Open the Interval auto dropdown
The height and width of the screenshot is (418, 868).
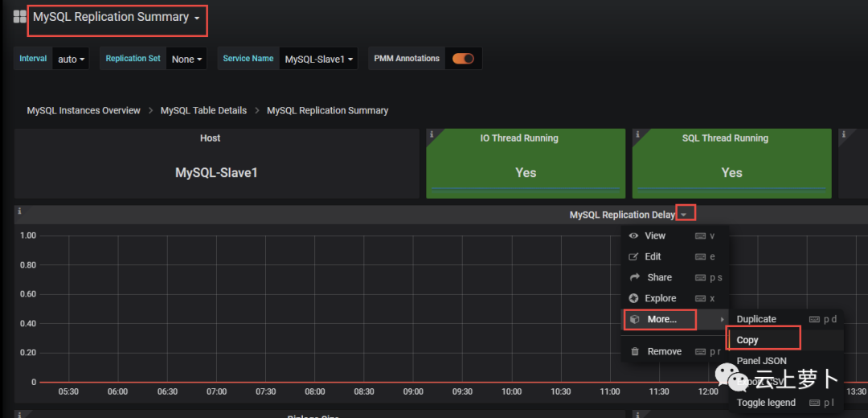pos(70,59)
